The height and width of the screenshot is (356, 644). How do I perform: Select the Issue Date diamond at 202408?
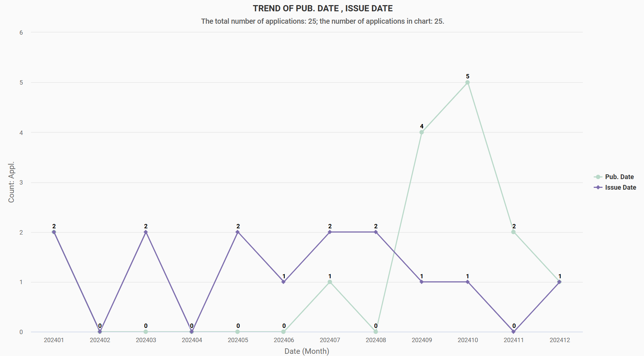[376, 232]
